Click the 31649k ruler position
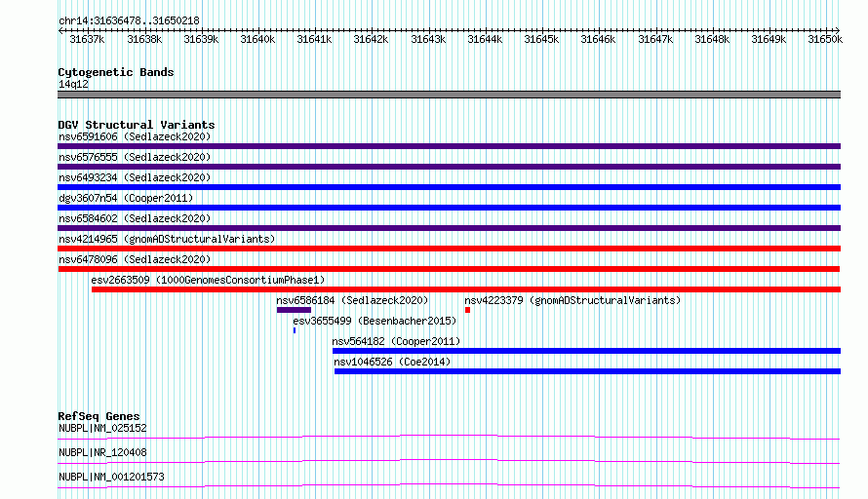The image size is (868, 499). click(769, 39)
